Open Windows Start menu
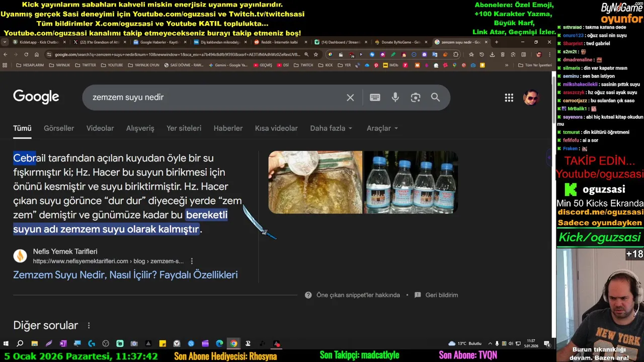Screen dimensions: 644x362 pos(6,344)
